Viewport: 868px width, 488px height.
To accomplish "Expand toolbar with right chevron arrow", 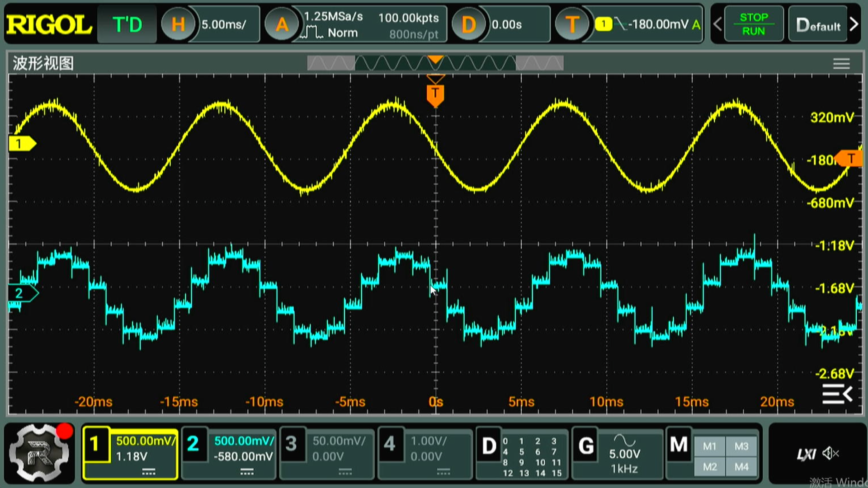I will pos(854,24).
